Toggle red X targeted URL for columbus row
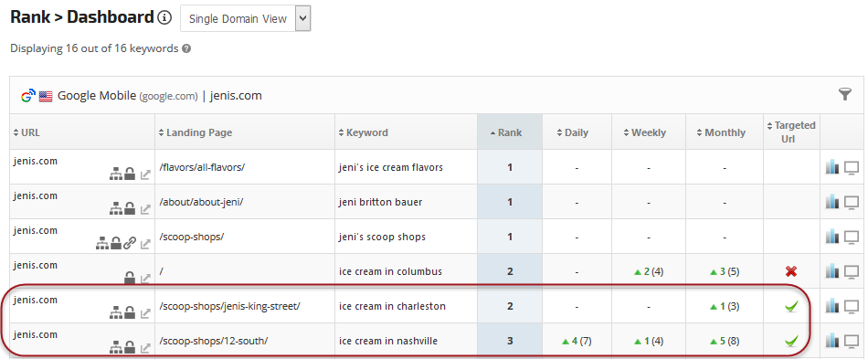868x359 pixels. (x=791, y=271)
